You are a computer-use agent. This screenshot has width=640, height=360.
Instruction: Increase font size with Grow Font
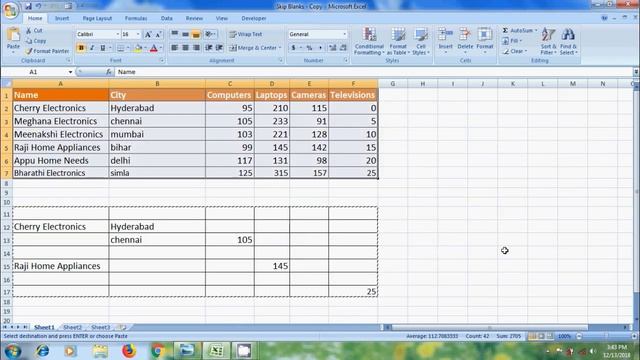[148, 35]
